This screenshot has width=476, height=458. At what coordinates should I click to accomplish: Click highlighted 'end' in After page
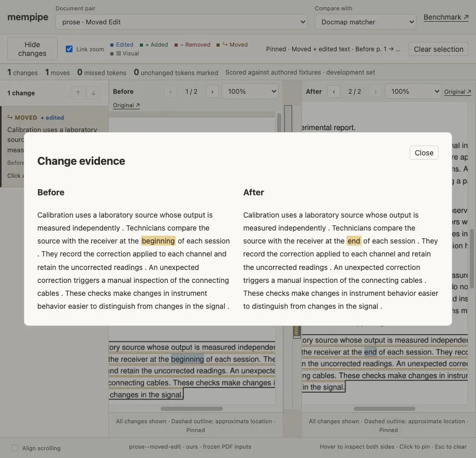tap(370, 352)
